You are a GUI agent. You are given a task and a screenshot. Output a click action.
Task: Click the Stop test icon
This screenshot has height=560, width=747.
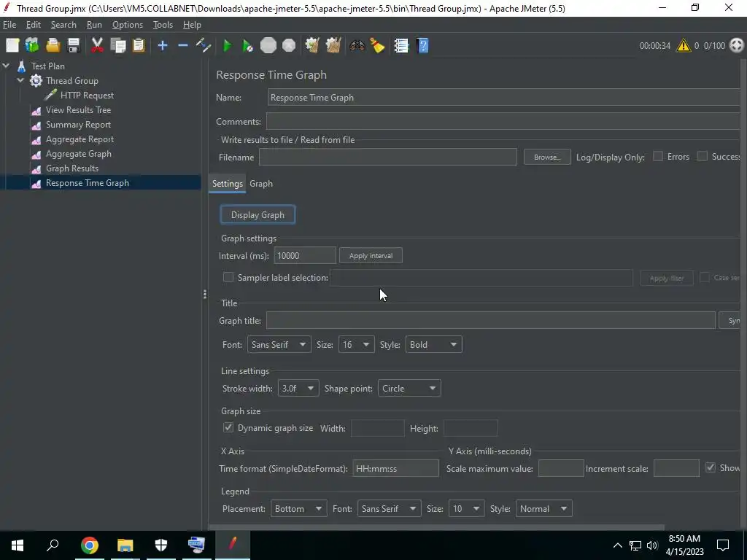(268, 46)
